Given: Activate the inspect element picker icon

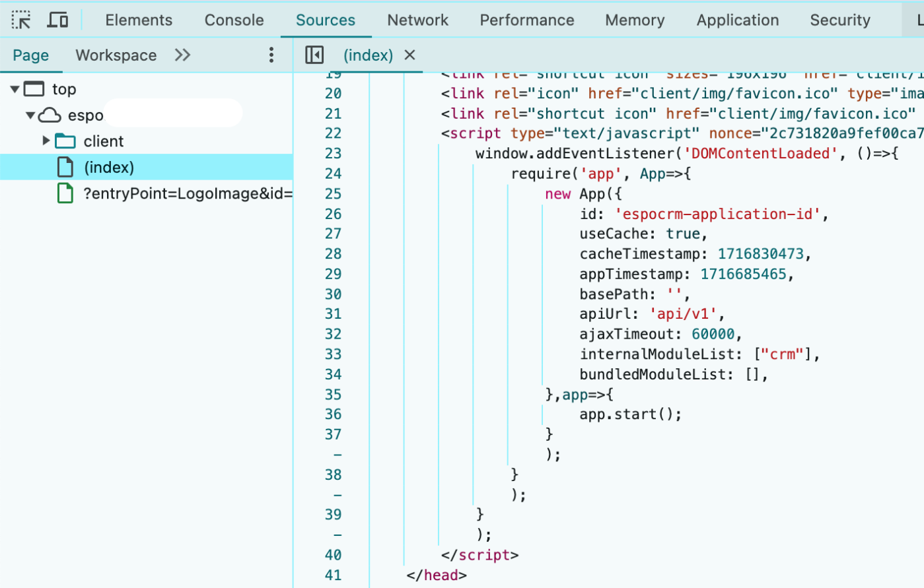Looking at the screenshot, I should point(21,20).
